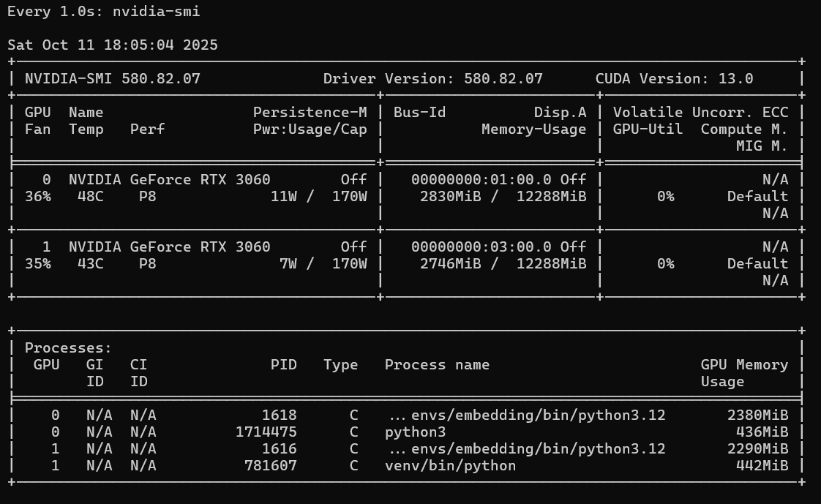This screenshot has height=504, width=821.
Task: Click the 48C temperature reading
Action: 91,197
